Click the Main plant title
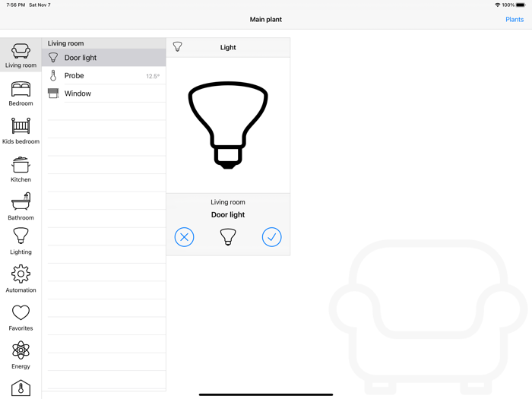532x399 pixels. pyautogui.click(x=266, y=19)
